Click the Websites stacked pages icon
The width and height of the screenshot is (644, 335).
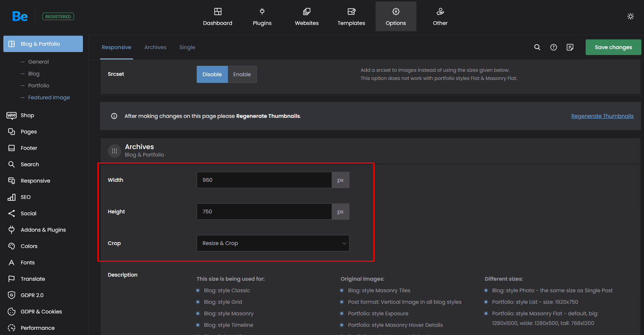[x=307, y=12]
